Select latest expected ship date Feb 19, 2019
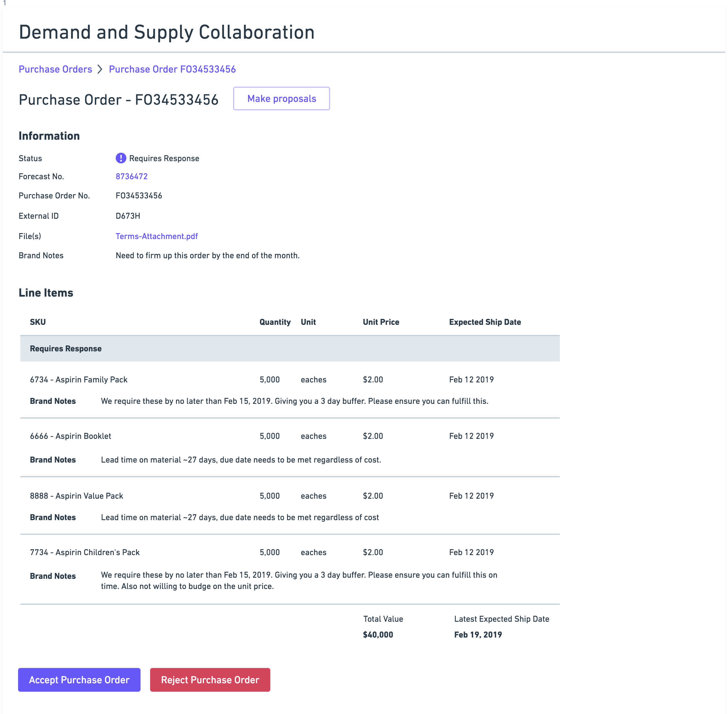This screenshot has width=728, height=714. (x=478, y=634)
